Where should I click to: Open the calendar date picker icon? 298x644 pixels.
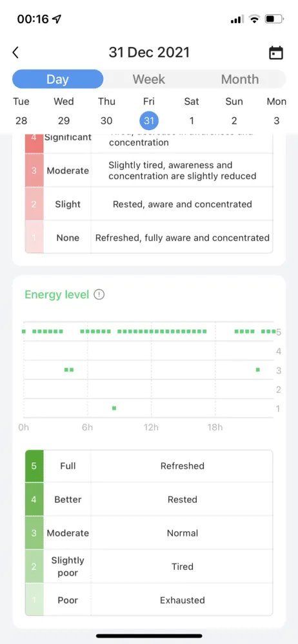coord(276,53)
